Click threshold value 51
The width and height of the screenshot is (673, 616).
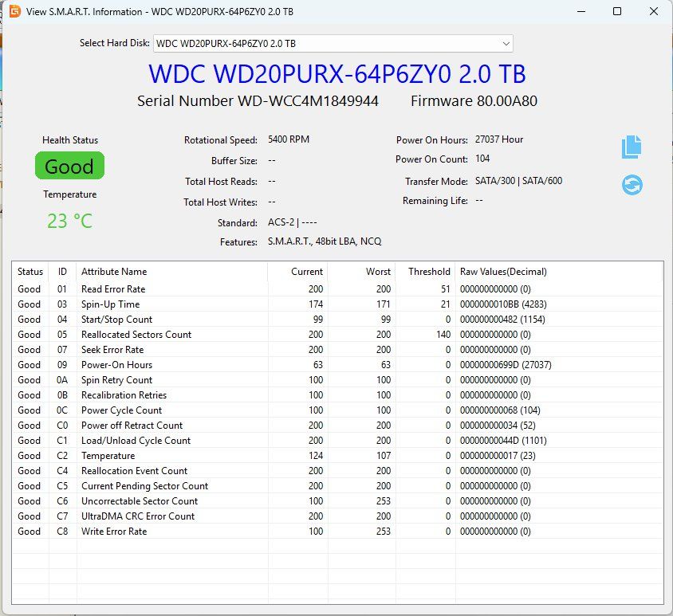[446, 289]
